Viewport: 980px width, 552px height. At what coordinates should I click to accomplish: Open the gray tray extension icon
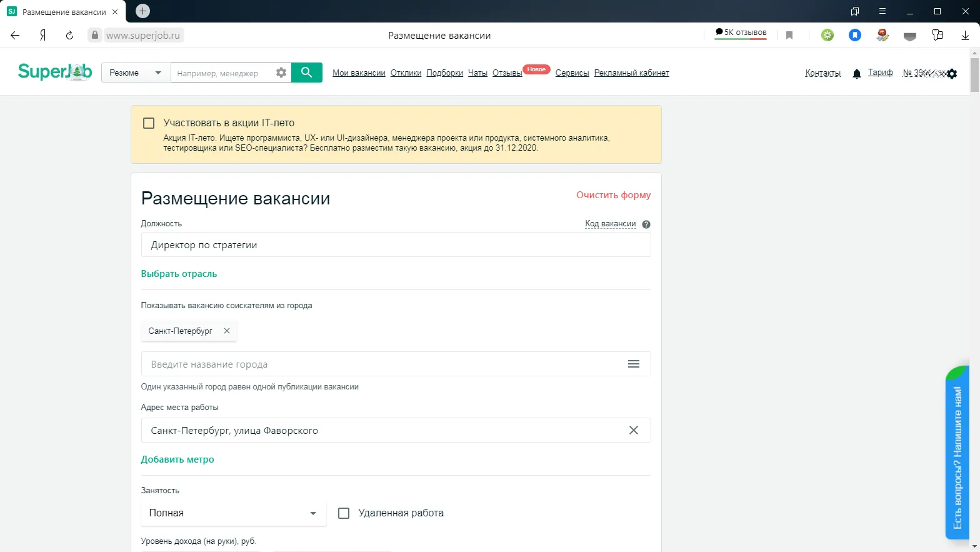tap(910, 36)
